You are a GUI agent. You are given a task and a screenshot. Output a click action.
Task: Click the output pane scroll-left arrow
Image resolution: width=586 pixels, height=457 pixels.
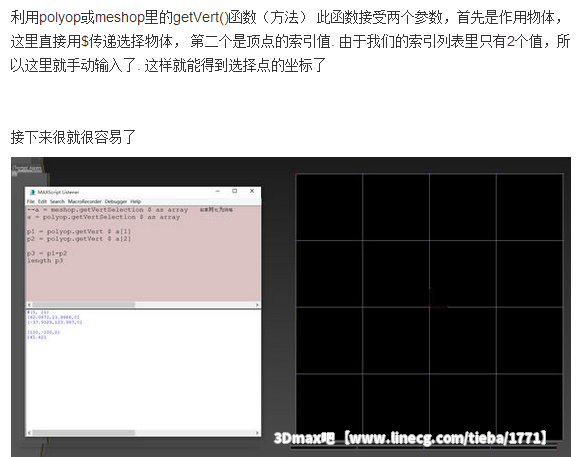[30, 433]
